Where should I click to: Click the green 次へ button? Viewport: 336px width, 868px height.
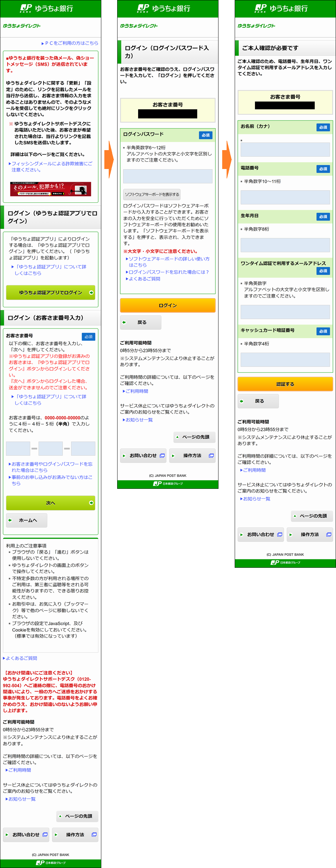(50, 503)
